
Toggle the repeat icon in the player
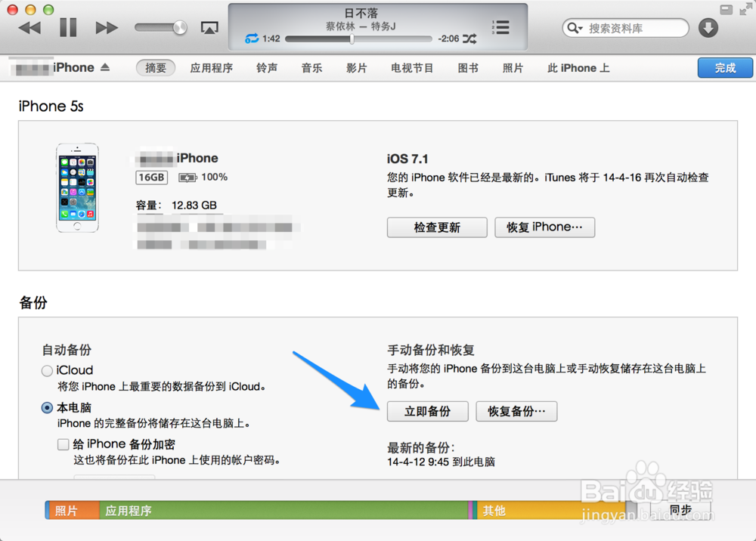coord(252,39)
